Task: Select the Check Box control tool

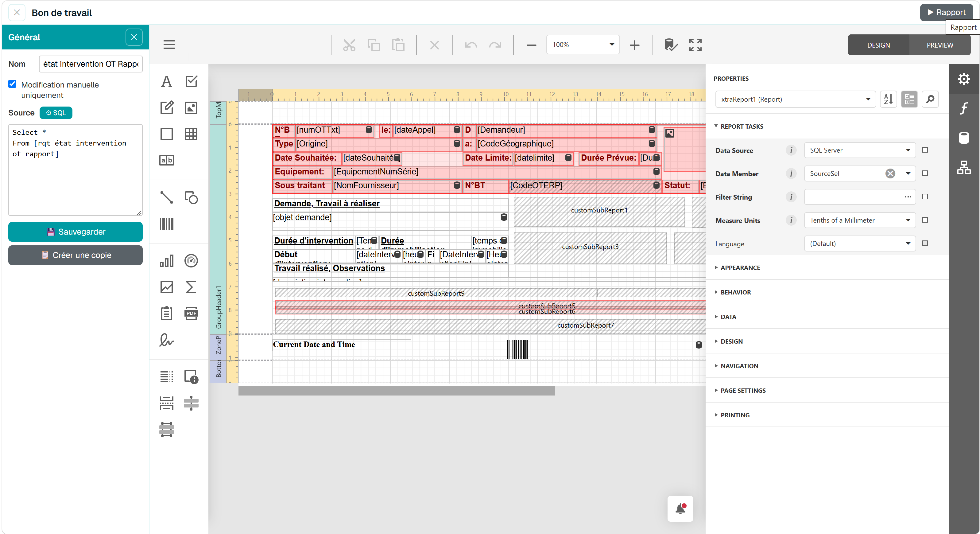Action: coord(191,81)
